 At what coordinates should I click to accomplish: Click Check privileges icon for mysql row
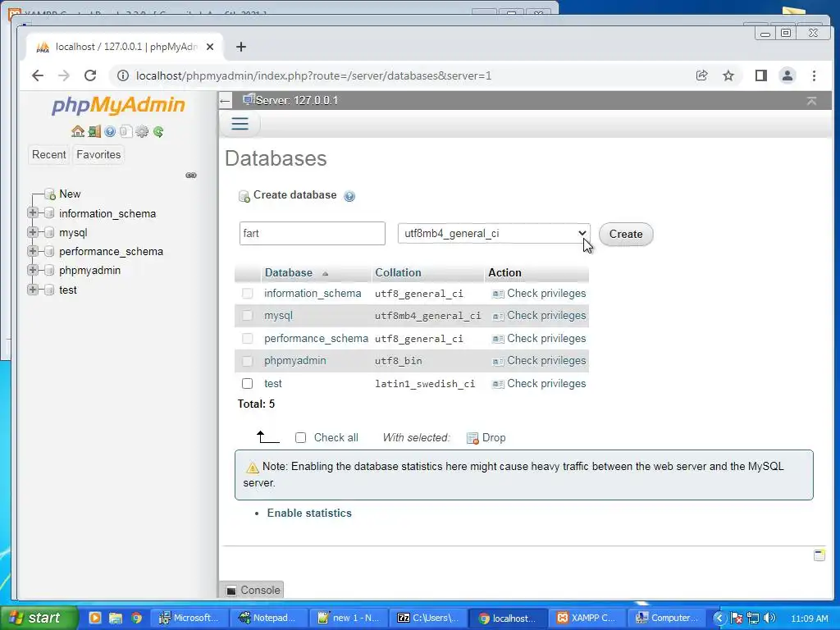[x=498, y=316]
